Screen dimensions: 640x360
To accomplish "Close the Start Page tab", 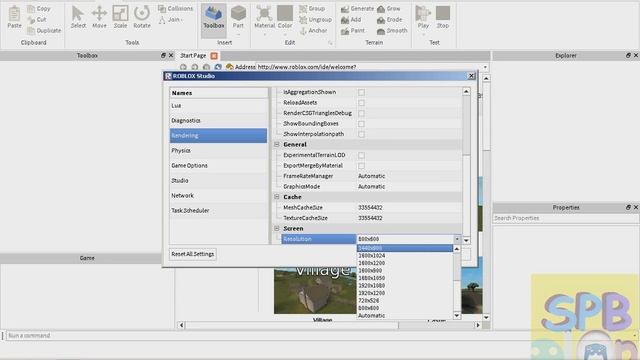I will pos(214,56).
